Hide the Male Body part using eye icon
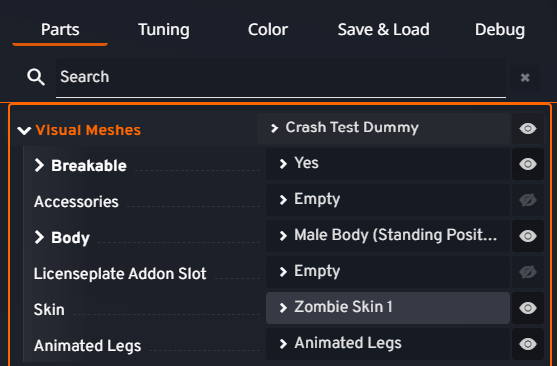 tap(528, 236)
